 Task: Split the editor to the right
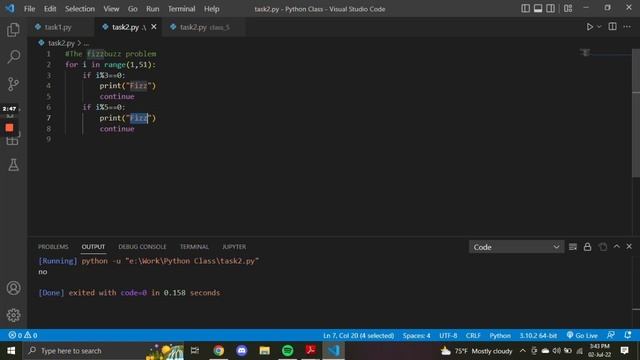pyautogui.click(x=612, y=27)
